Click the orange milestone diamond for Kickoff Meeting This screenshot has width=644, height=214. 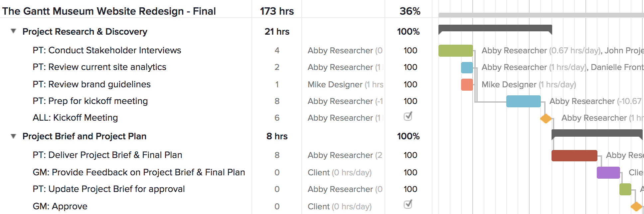545,118
